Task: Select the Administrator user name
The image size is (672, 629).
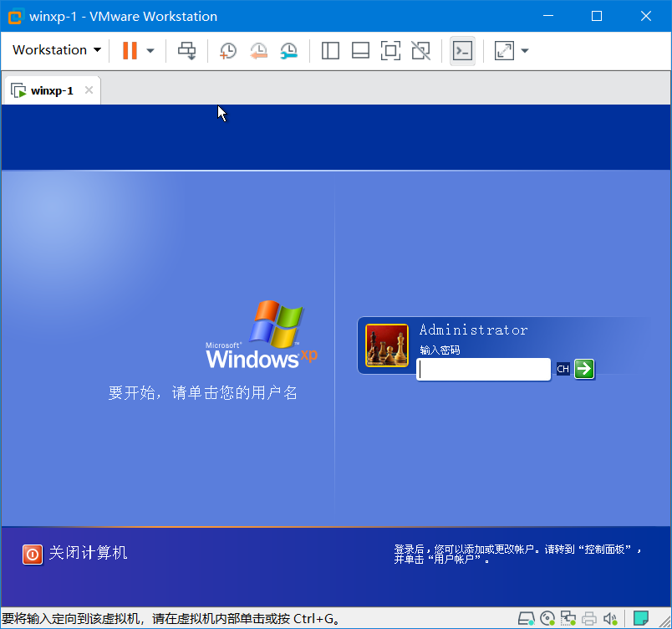Action: click(473, 330)
